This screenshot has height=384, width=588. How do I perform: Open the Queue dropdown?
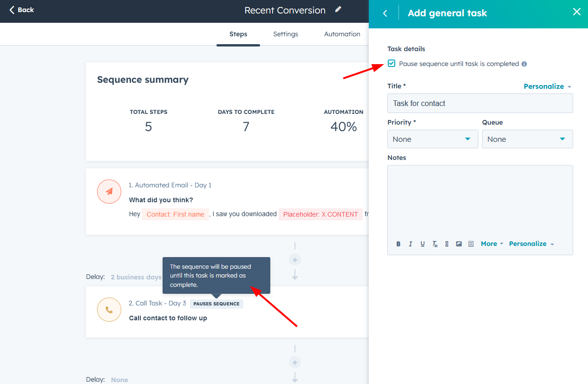[527, 139]
